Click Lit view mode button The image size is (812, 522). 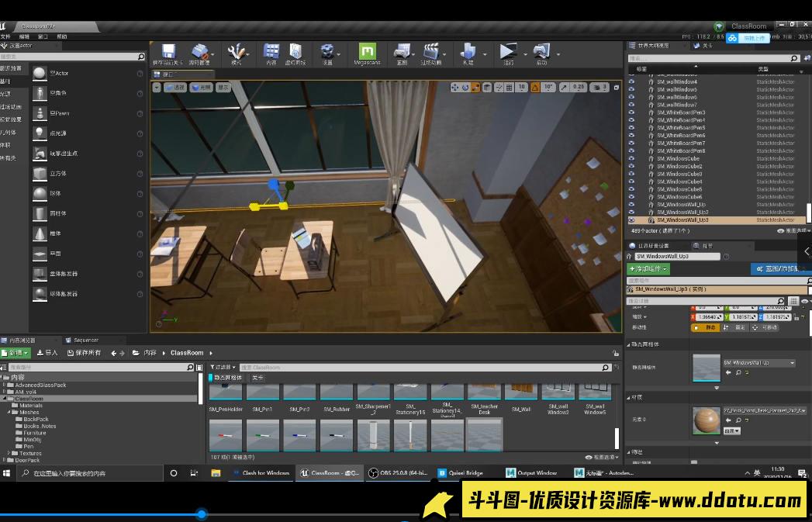point(200,88)
